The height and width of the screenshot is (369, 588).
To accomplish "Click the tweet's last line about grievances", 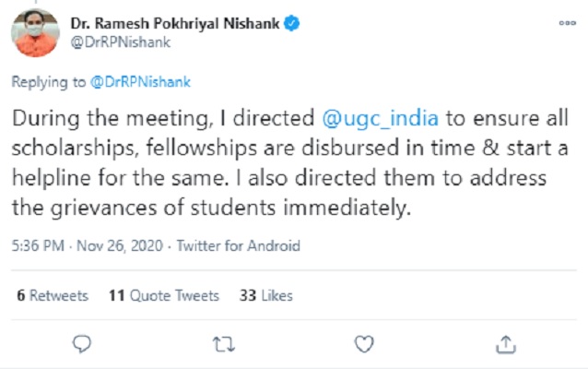I will point(210,208).
